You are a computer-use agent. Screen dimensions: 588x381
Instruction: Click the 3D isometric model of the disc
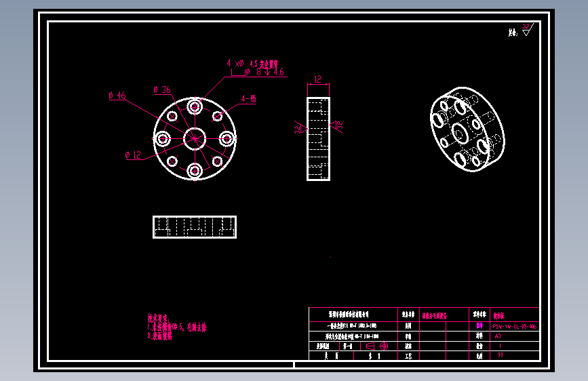click(x=467, y=129)
